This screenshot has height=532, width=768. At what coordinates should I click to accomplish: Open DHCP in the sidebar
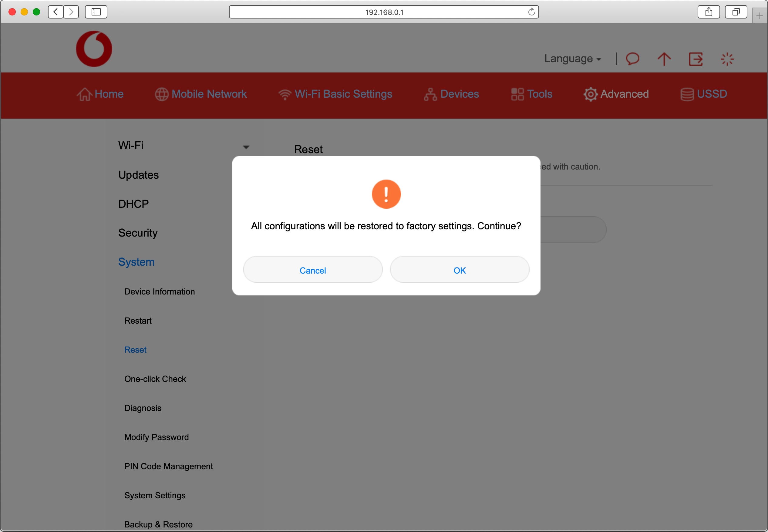point(133,204)
